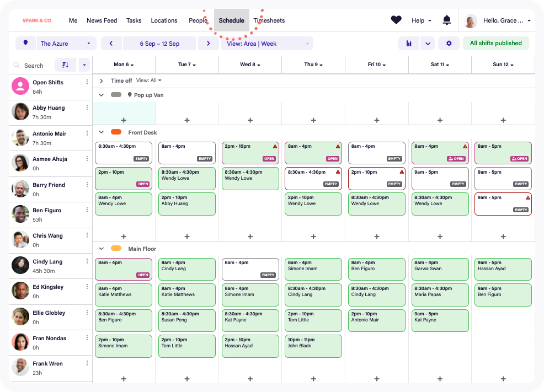The width and height of the screenshot is (544, 392).
Task: Click the search magnifier icon
Action: pos(17,65)
